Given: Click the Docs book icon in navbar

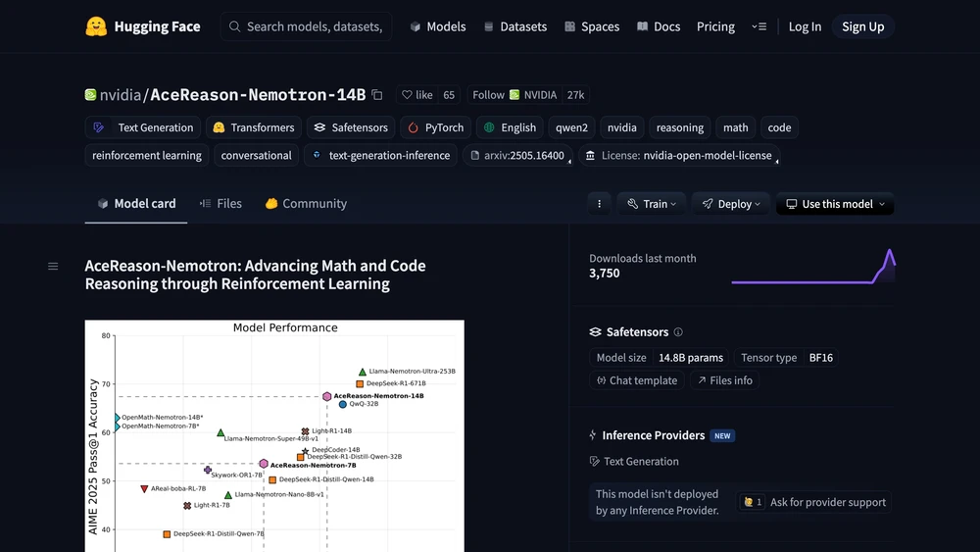Looking at the screenshot, I should (642, 26).
